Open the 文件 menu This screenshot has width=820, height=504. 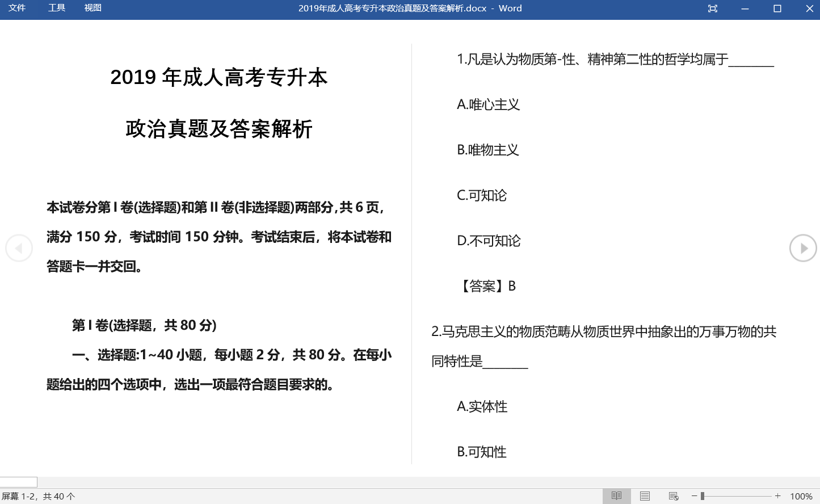17,8
